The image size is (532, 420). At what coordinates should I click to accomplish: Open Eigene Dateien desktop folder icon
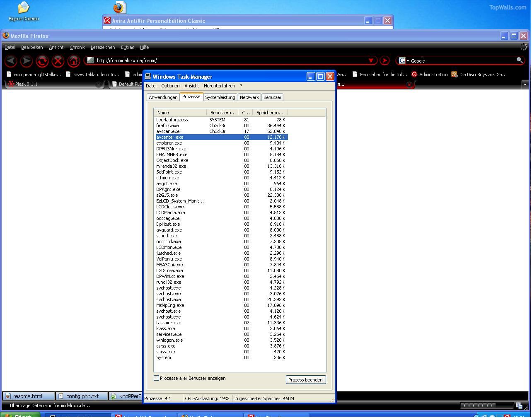pyautogui.click(x=24, y=11)
